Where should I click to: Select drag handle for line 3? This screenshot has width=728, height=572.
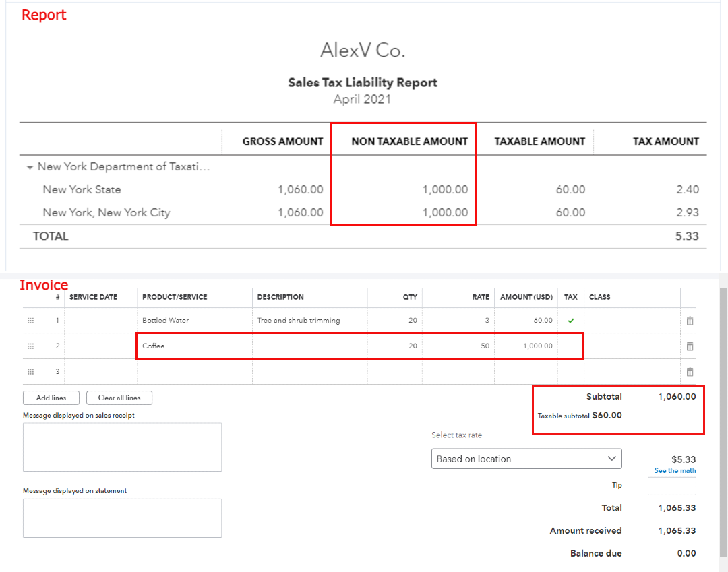30,372
